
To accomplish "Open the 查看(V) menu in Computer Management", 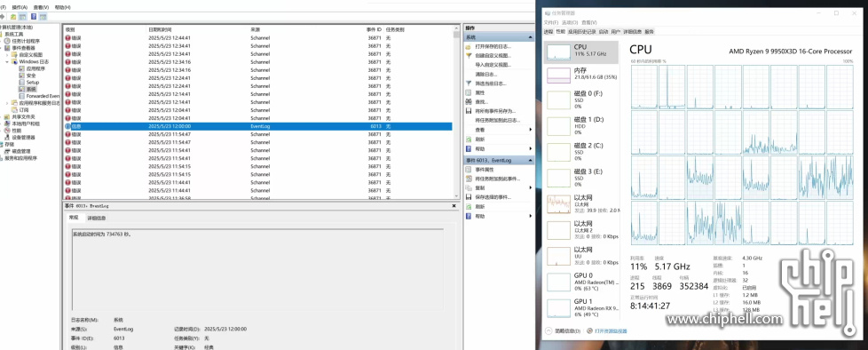I will [x=41, y=6].
